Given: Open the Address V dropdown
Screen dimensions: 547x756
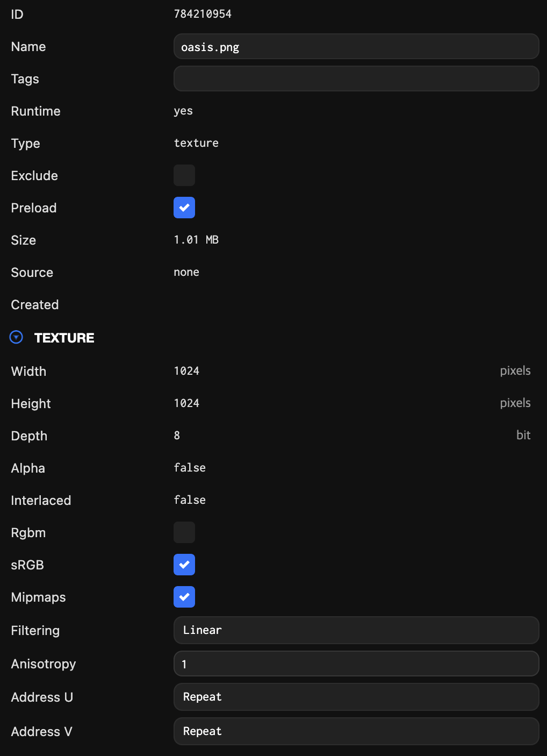Looking at the screenshot, I should coord(356,731).
